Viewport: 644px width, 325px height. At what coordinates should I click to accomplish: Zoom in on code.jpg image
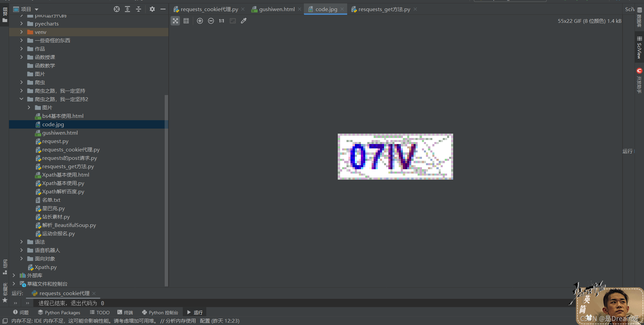[x=200, y=21]
